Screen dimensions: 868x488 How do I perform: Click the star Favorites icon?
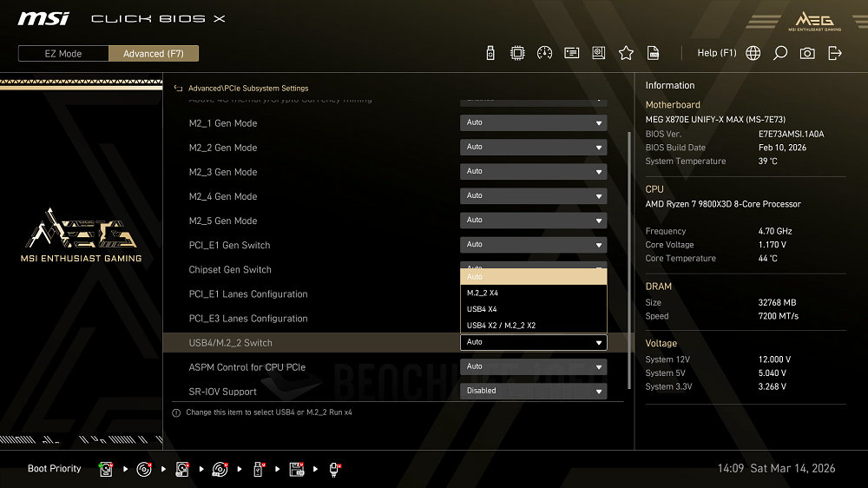pyautogui.click(x=626, y=53)
